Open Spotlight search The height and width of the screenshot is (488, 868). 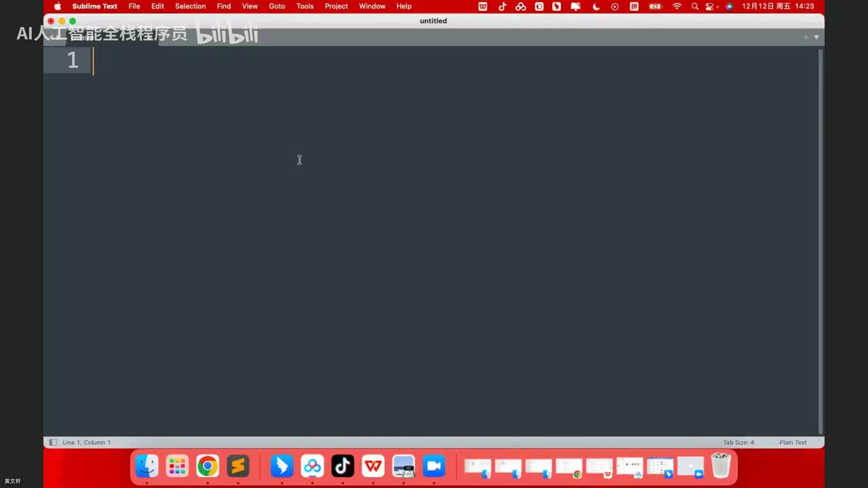point(695,6)
